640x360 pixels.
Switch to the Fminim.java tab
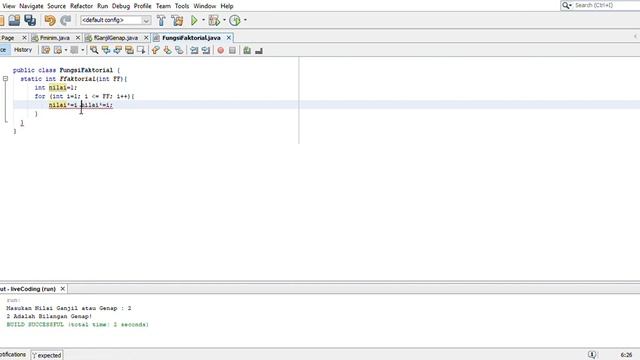(54, 38)
